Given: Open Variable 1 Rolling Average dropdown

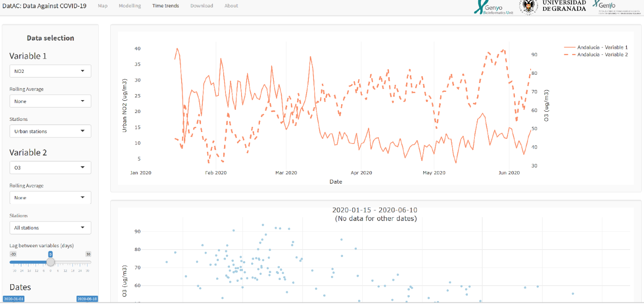Looking at the screenshot, I should 50,101.
